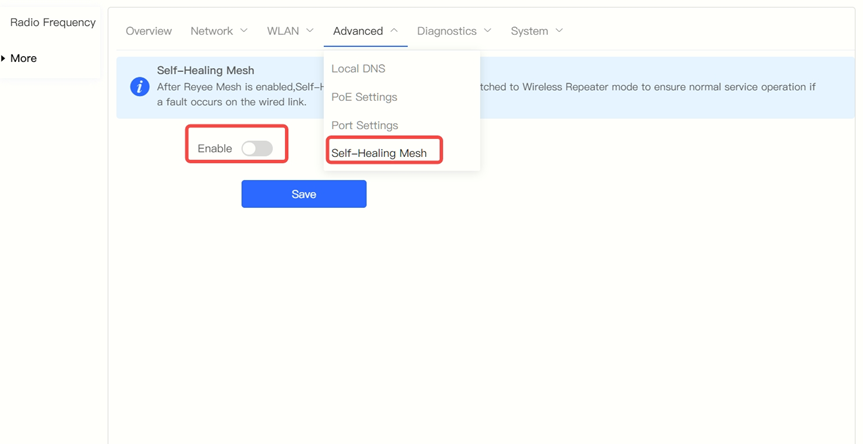The image size is (863, 444).
Task: Click the Enable label text
Action: click(215, 149)
